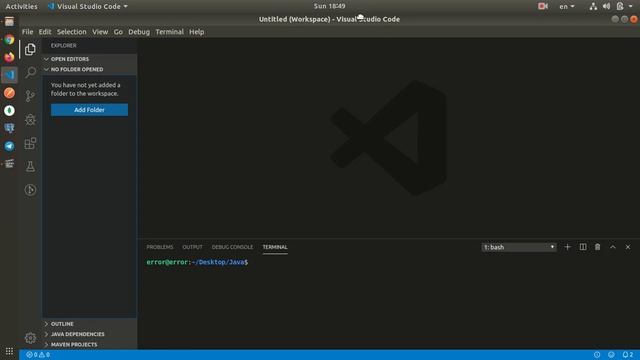Viewport: 640px width, 360px height.
Task: Open the volume indicator in system tray
Action: 606,6
